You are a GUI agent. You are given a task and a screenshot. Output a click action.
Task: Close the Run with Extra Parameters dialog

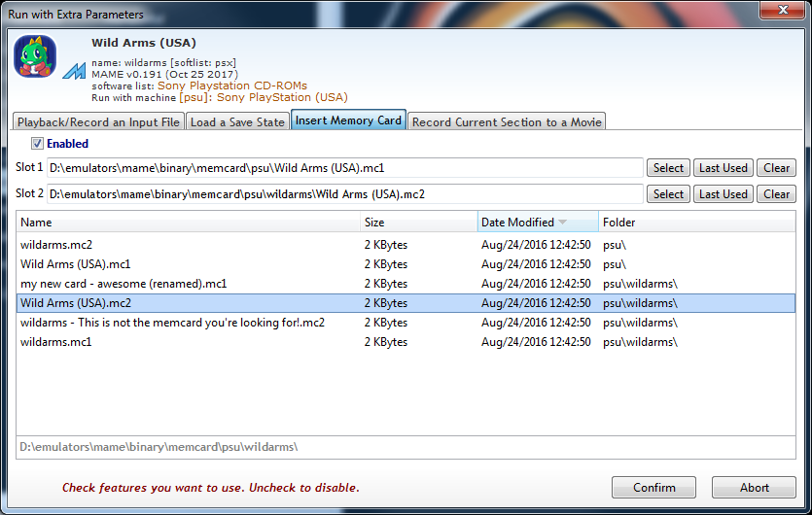[780, 12]
